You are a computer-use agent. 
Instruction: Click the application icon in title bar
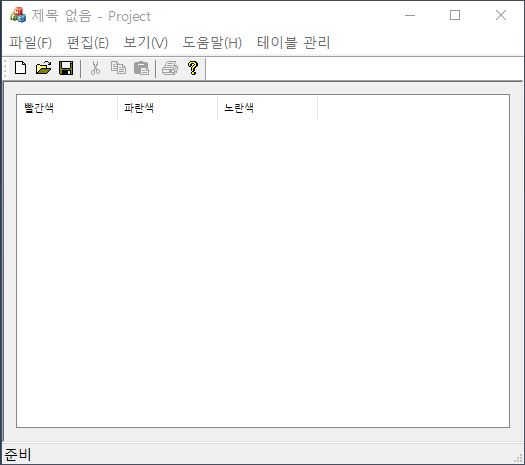point(18,15)
